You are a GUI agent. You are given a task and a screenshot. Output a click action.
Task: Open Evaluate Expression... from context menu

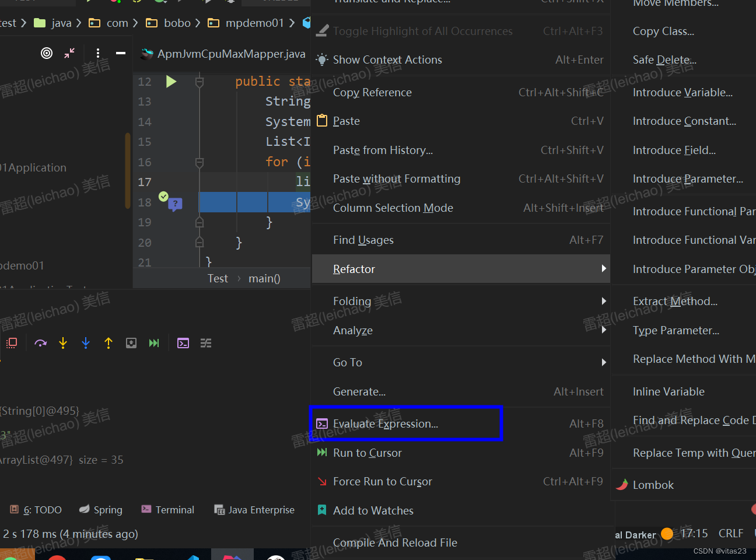[x=461, y=423]
